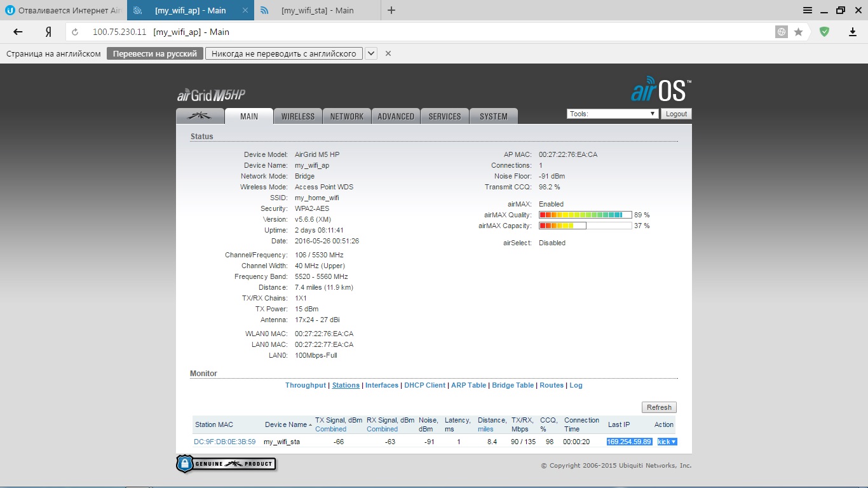Click Никогда не переводить с английского
The height and width of the screenshot is (488, 868).
[x=284, y=53]
